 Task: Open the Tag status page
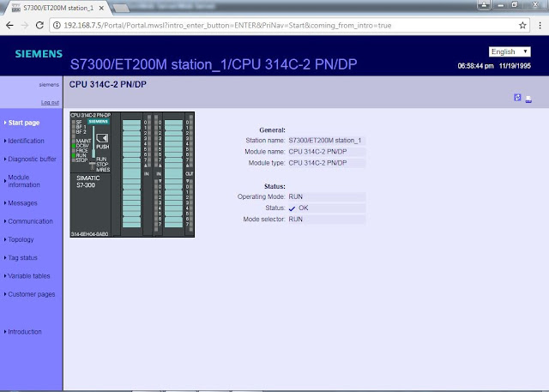(22, 258)
